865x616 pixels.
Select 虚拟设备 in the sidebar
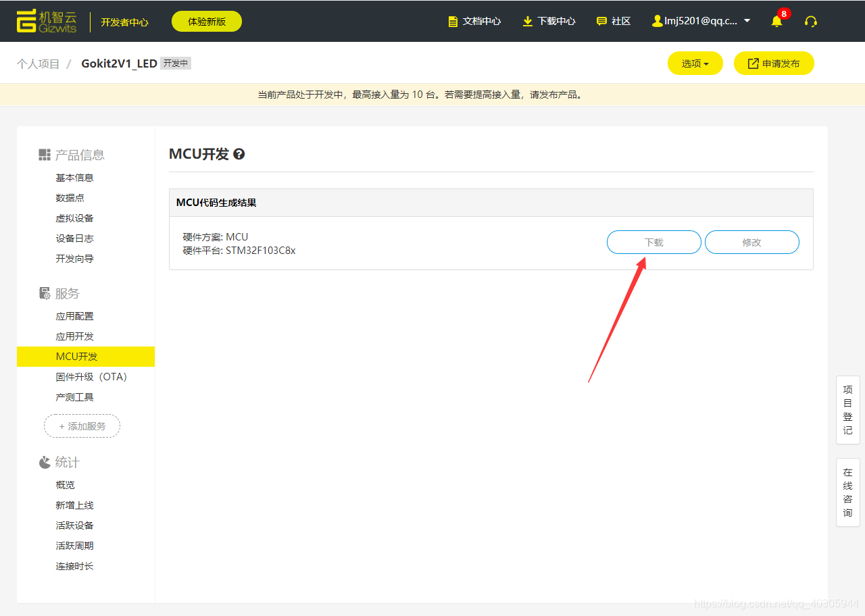coord(74,218)
